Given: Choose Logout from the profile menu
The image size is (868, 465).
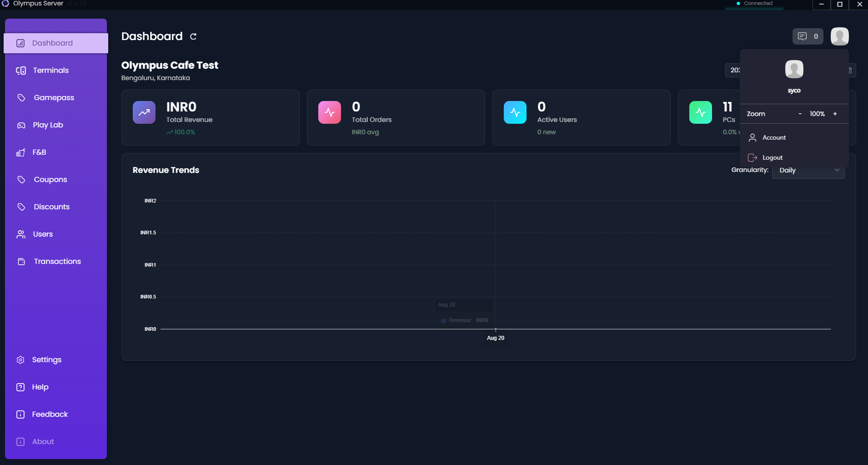Looking at the screenshot, I should click(x=772, y=157).
